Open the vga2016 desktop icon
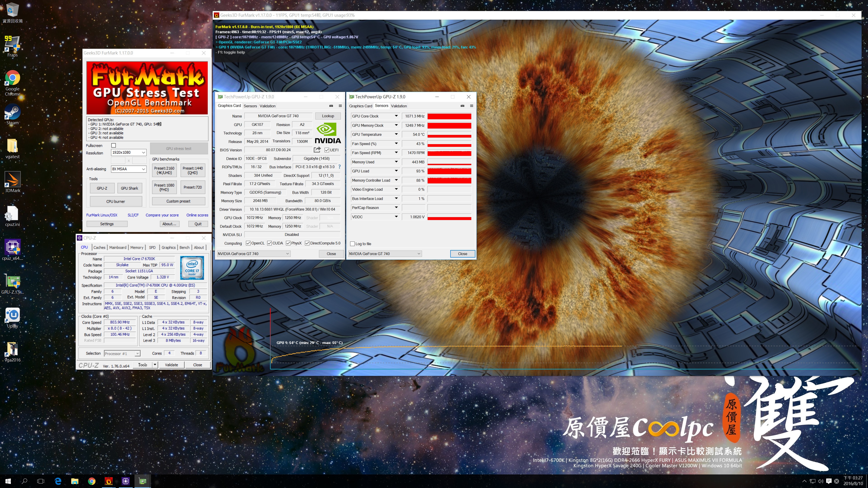 [12, 352]
